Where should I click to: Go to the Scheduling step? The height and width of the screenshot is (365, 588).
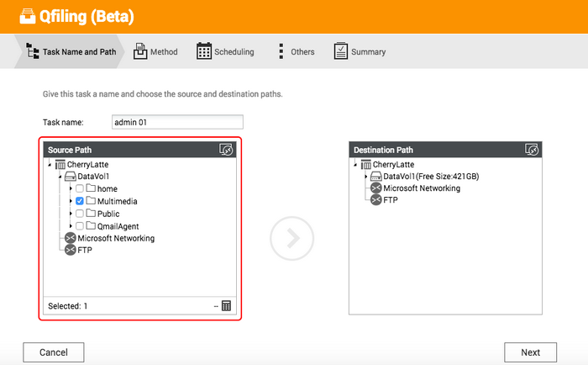click(x=225, y=51)
